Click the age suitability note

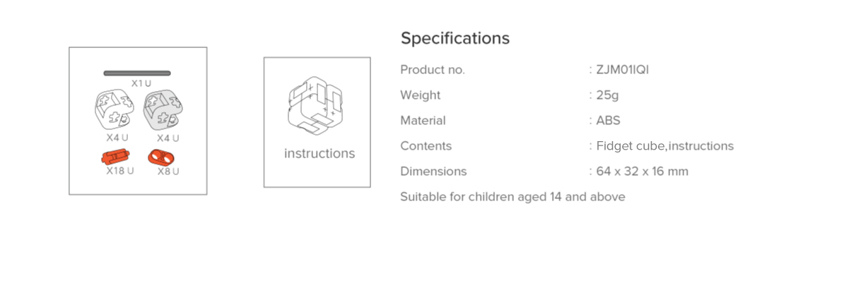(x=512, y=197)
